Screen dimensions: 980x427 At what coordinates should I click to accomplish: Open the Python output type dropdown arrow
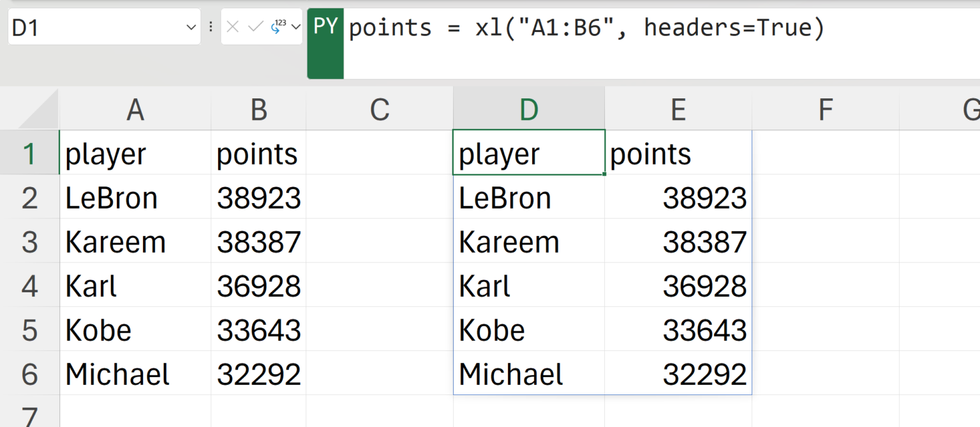tap(295, 27)
